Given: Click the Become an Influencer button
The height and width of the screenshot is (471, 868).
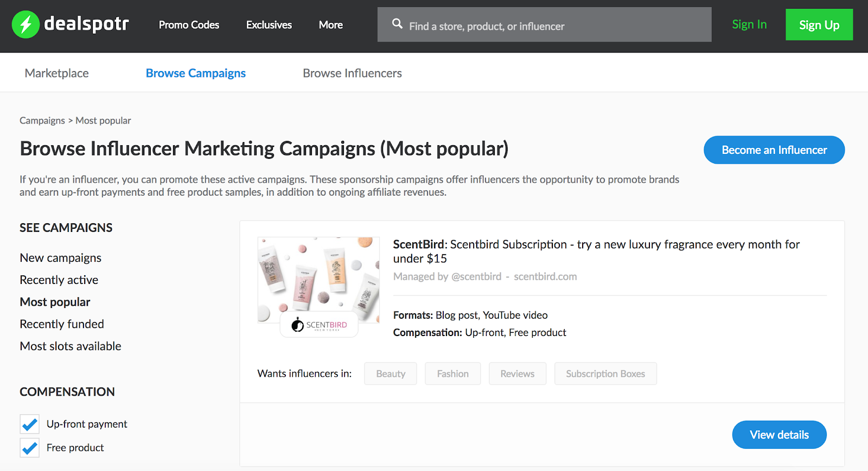Looking at the screenshot, I should tap(774, 150).
